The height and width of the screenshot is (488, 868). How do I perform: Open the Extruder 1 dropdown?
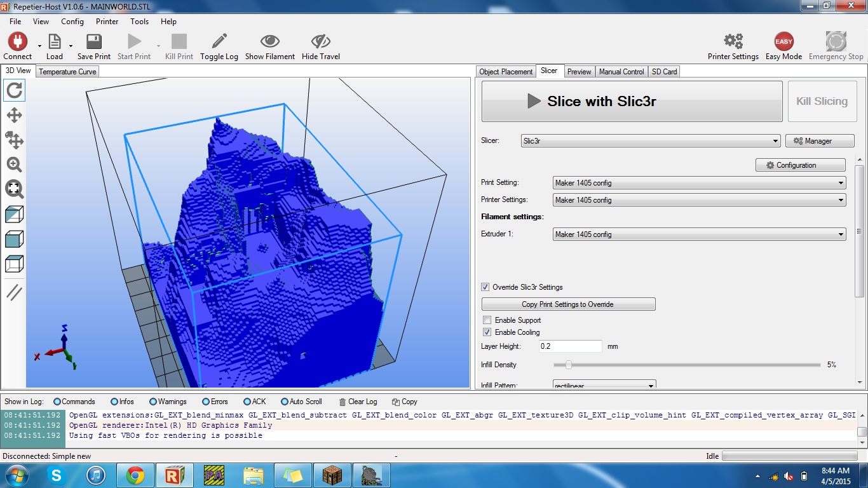[x=700, y=234]
